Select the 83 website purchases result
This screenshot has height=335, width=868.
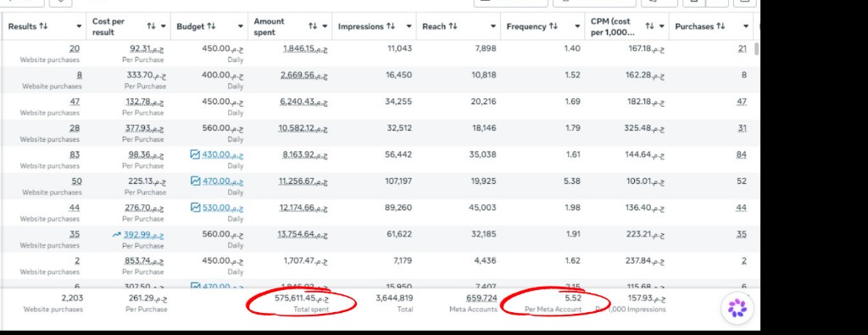point(75,154)
